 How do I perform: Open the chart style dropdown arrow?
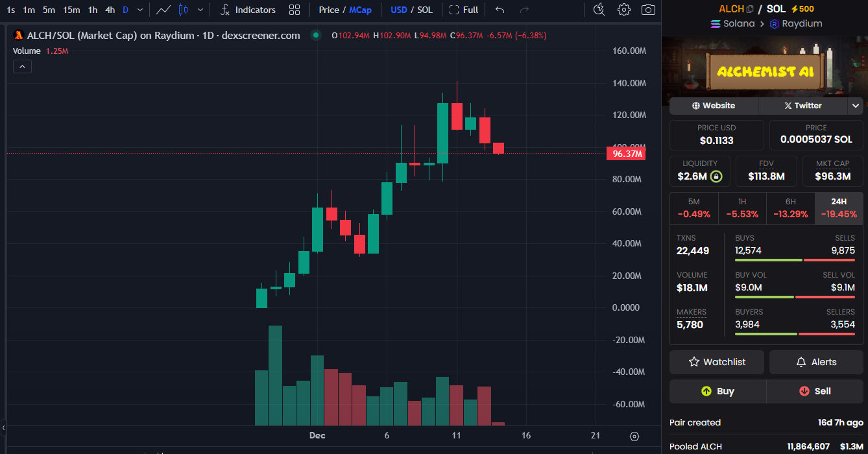pyautogui.click(x=200, y=10)
